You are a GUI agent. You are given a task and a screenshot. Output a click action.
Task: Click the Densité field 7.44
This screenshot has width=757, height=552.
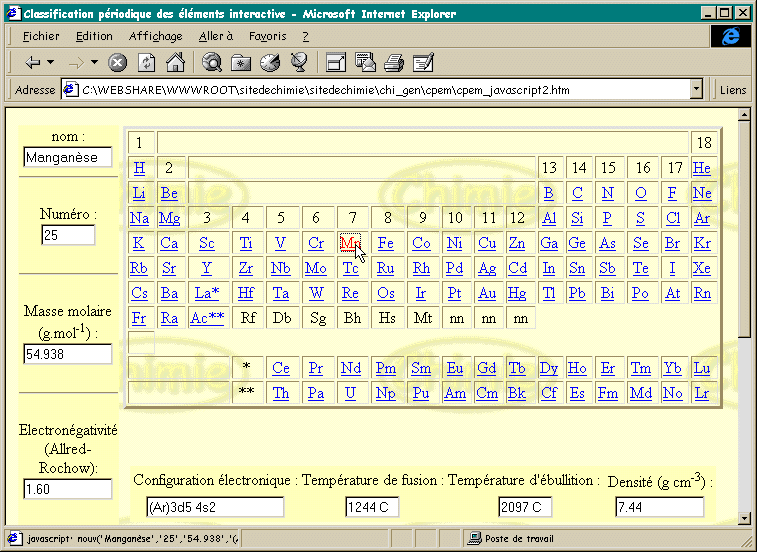point(659,507)
